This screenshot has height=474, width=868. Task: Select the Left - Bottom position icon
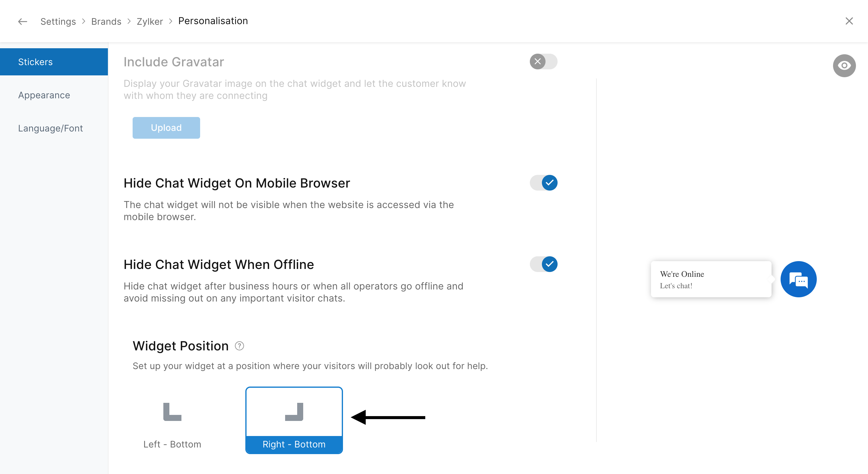[172, 412]
